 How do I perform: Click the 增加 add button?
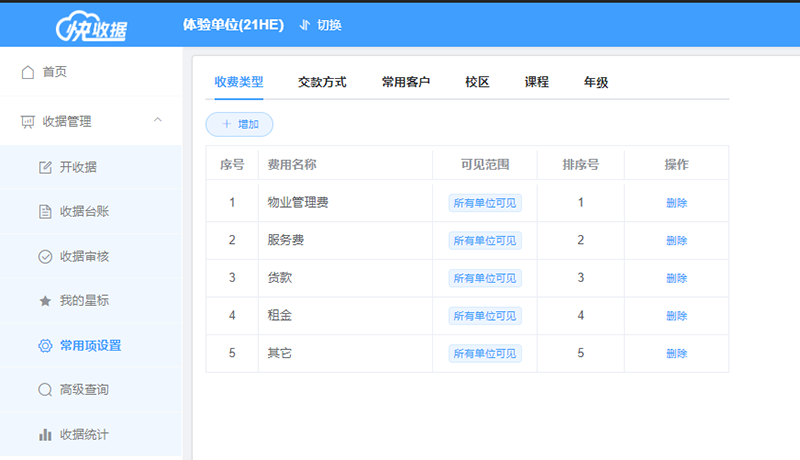239,124
